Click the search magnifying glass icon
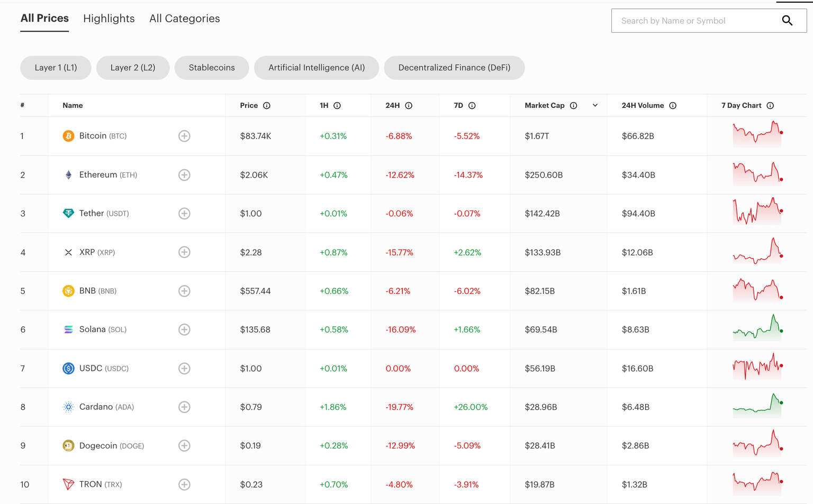 pyautogui.click(x=787, y=21)
